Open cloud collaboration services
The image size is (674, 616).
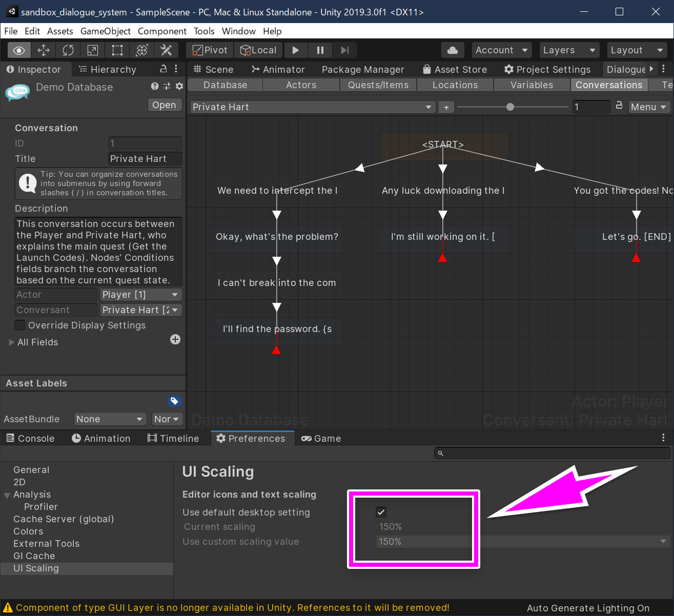click(x=453, y=50)
